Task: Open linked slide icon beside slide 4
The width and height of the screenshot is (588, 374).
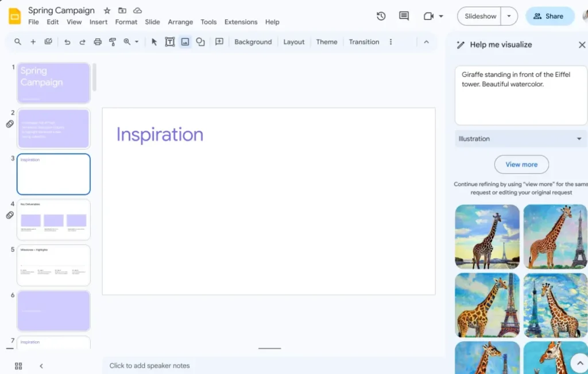Action: (10, 215)
